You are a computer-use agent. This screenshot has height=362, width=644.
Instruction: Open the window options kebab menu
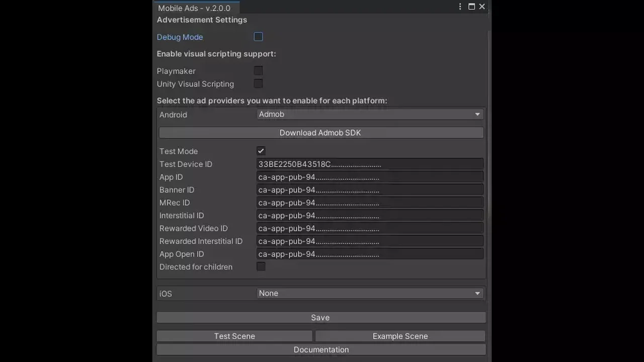(x=460, y=7)
